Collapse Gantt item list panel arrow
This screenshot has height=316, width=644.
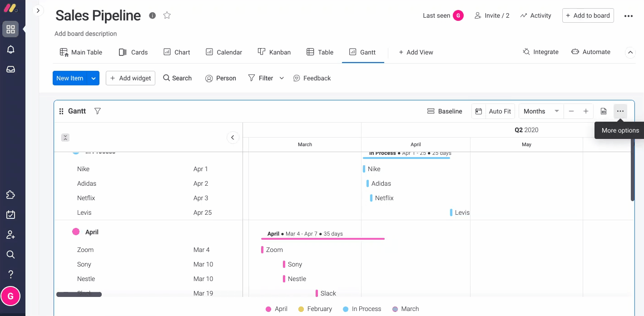point(233,137)
